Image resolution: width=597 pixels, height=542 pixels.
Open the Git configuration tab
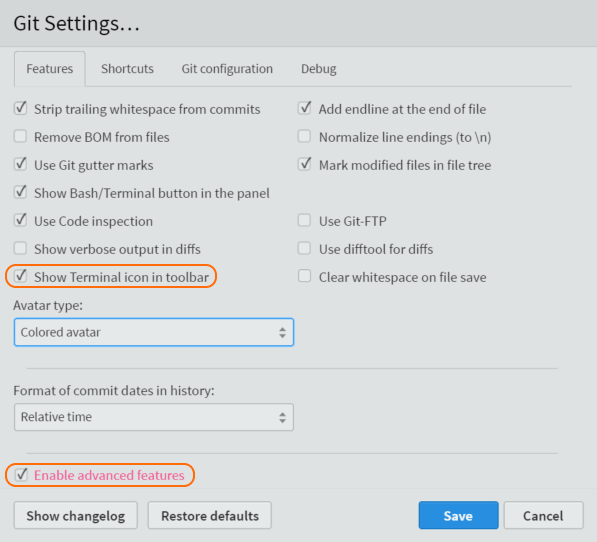pos(227,69)
